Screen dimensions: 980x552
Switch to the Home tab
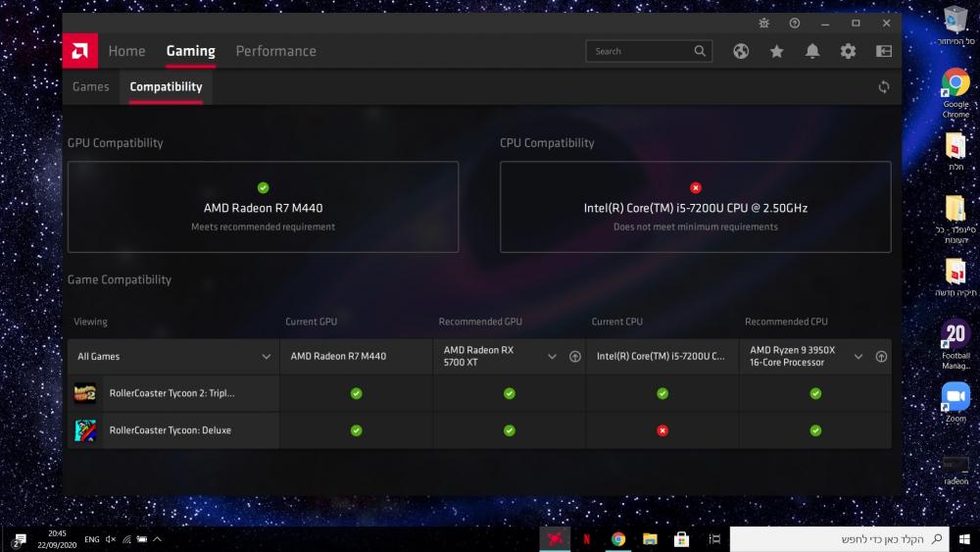tap(126, 51)
